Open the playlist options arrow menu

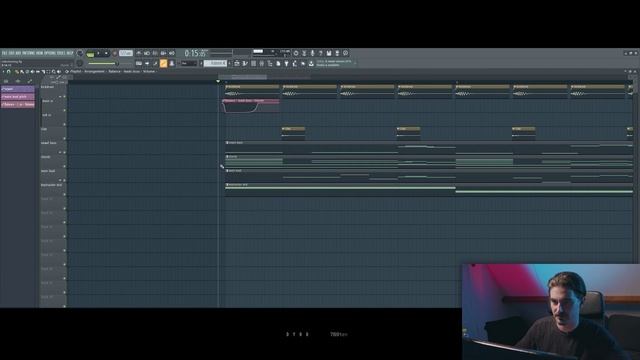pos(3,71)
